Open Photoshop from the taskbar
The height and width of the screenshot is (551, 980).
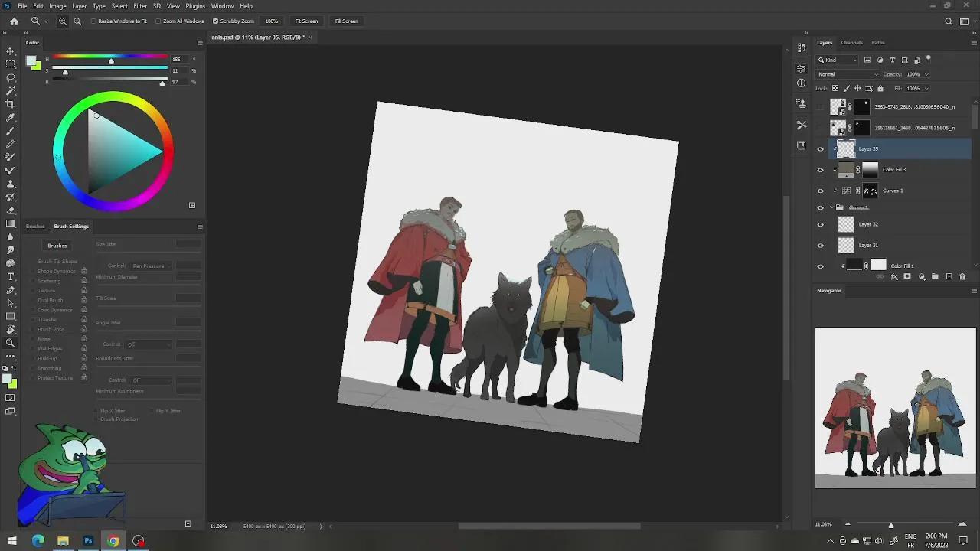(x=88, y=541)
